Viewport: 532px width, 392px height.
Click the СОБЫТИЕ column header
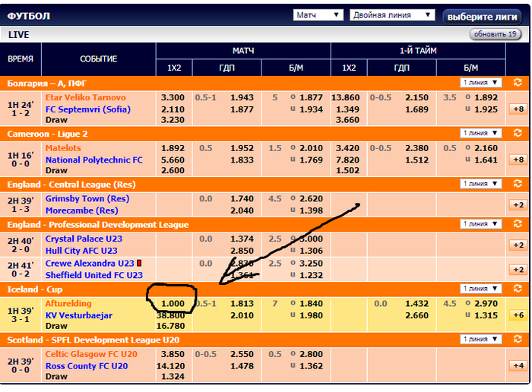[98, 59]
